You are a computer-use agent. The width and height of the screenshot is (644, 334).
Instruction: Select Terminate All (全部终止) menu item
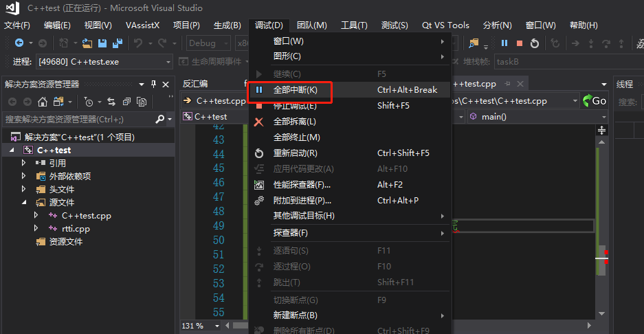(350, 137)
